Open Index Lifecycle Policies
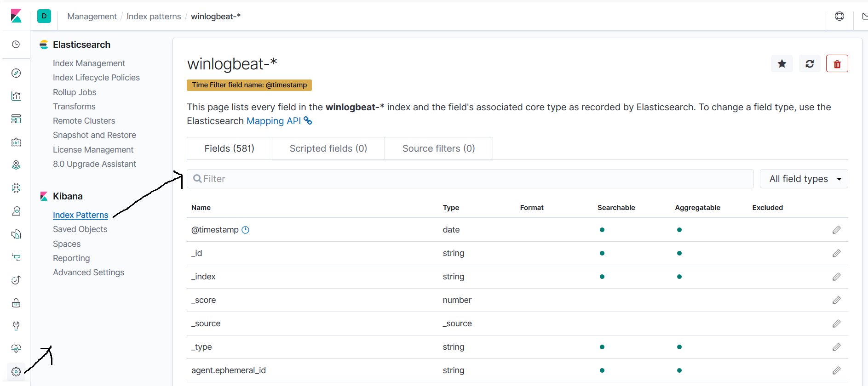868x386 pixels. point(96,78)
